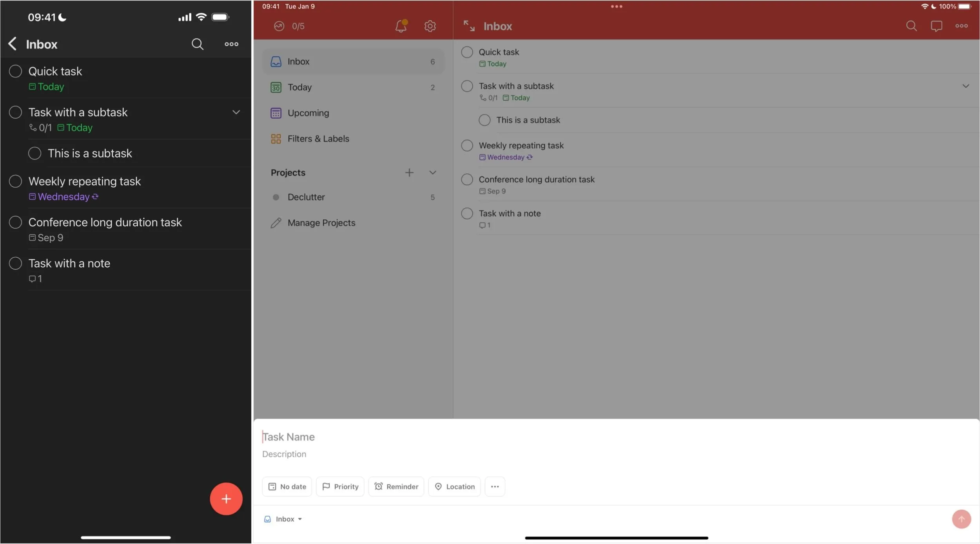Open the more actions ellipsis in task editor
The height and width of the screenshot is (544, 980).
[x=495, y=487]
